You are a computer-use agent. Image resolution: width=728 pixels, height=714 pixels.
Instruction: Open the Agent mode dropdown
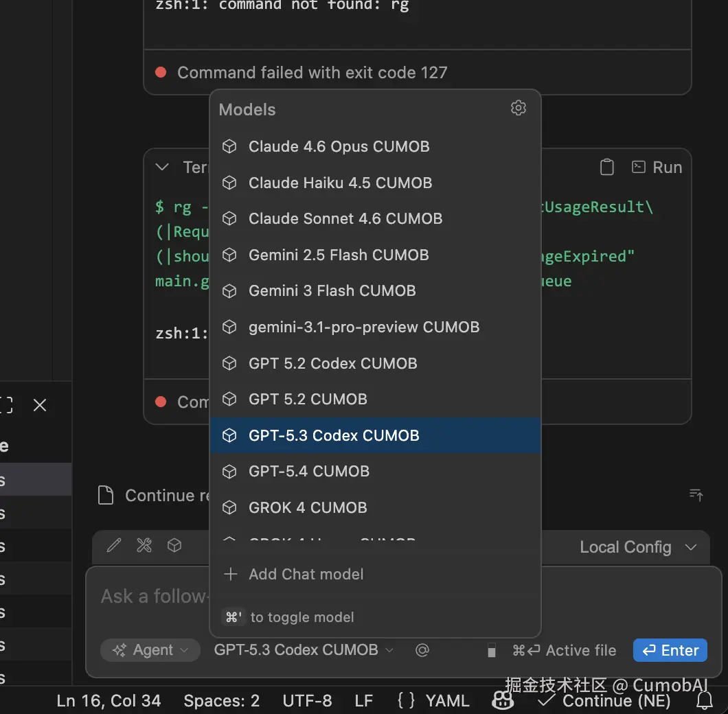pyautogui.click(x=150, y=650)
